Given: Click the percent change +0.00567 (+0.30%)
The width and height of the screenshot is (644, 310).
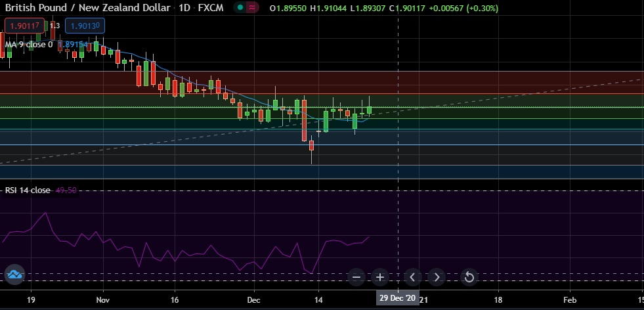Looking at the screenshot, I should 463,9.
